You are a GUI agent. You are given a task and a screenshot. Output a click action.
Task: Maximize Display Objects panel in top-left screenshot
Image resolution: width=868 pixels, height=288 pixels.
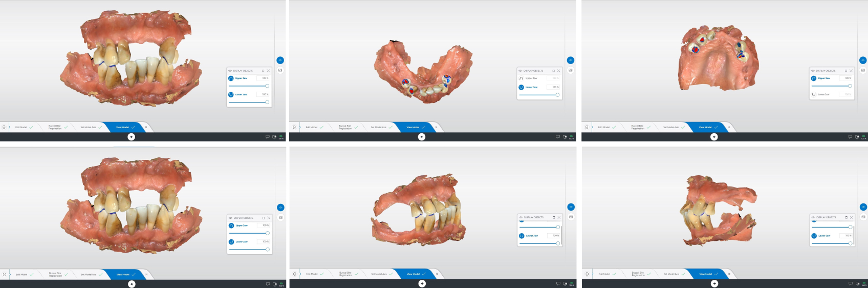click(263, 71)
